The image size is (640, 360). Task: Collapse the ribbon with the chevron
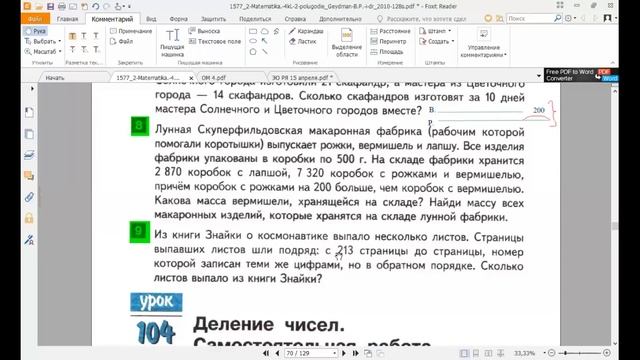pyautogui.click(x=613, y=62)
